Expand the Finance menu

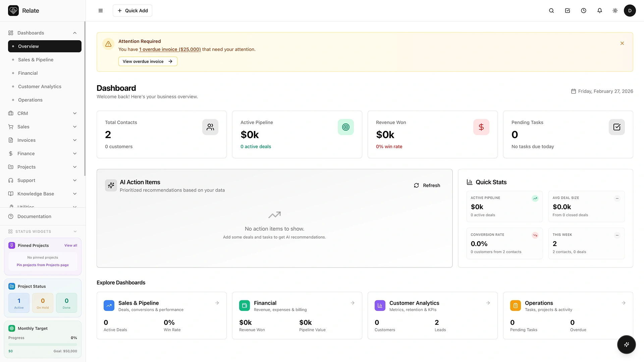[75, 154]
